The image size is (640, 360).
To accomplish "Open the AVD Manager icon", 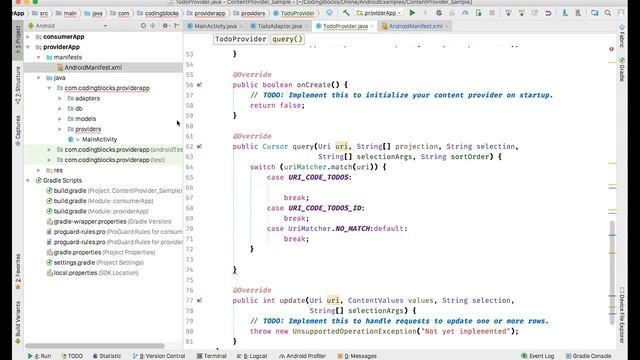I will coord(565,13).
